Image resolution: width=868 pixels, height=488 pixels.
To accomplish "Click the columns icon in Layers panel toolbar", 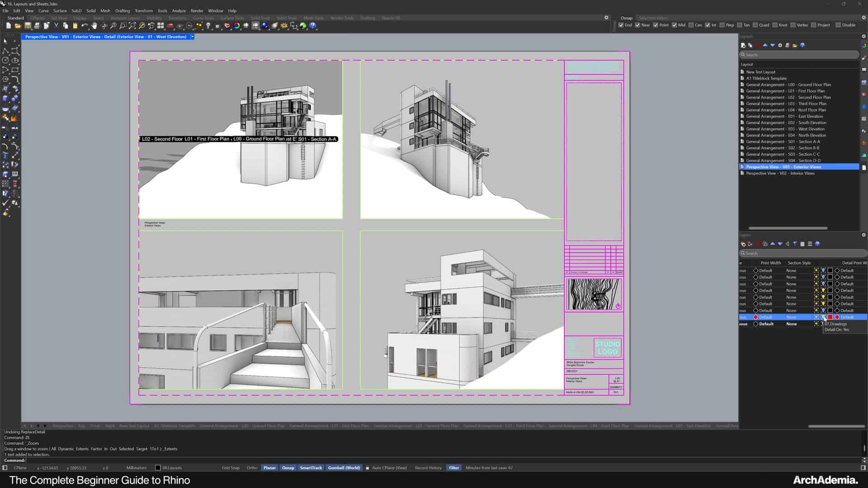I will pyautogui.click(x=802, y=244).
